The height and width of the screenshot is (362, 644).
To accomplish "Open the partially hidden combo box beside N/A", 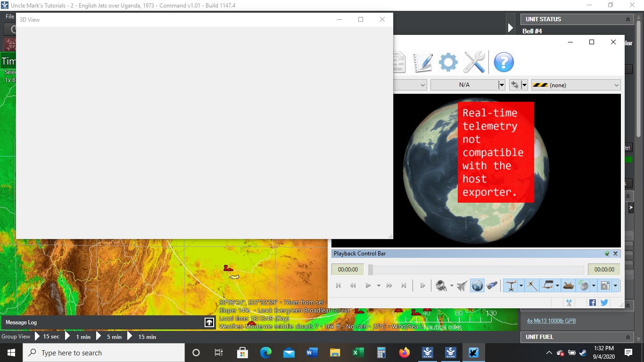I will [x=410, y=85].
